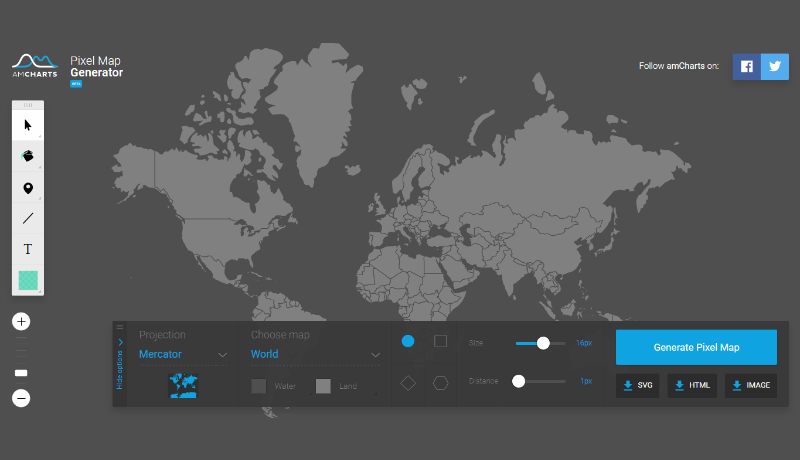
Task: Select the circle pixel shape
Action: [408, 341]
